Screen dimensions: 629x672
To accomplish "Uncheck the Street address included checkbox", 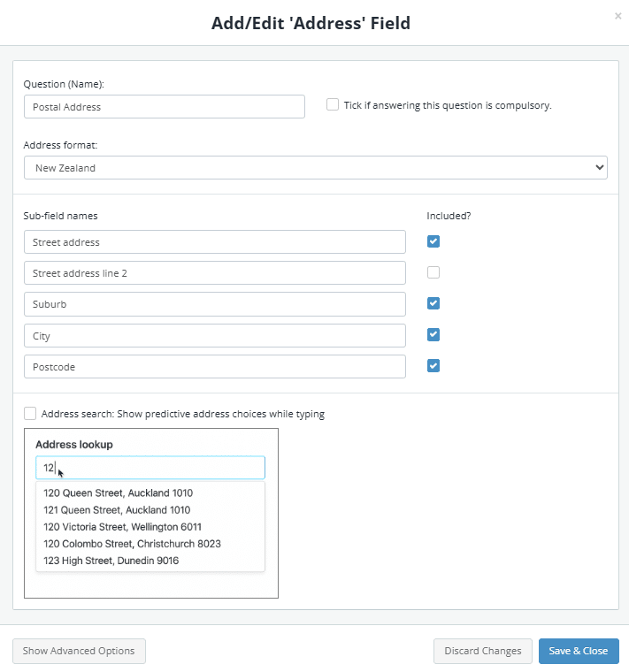I will [433, 241].
